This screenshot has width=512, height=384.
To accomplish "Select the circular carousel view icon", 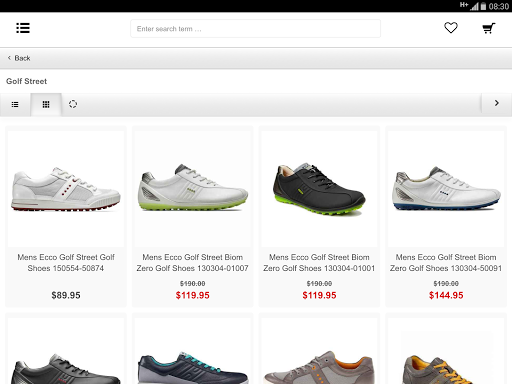I will (73, 104).
